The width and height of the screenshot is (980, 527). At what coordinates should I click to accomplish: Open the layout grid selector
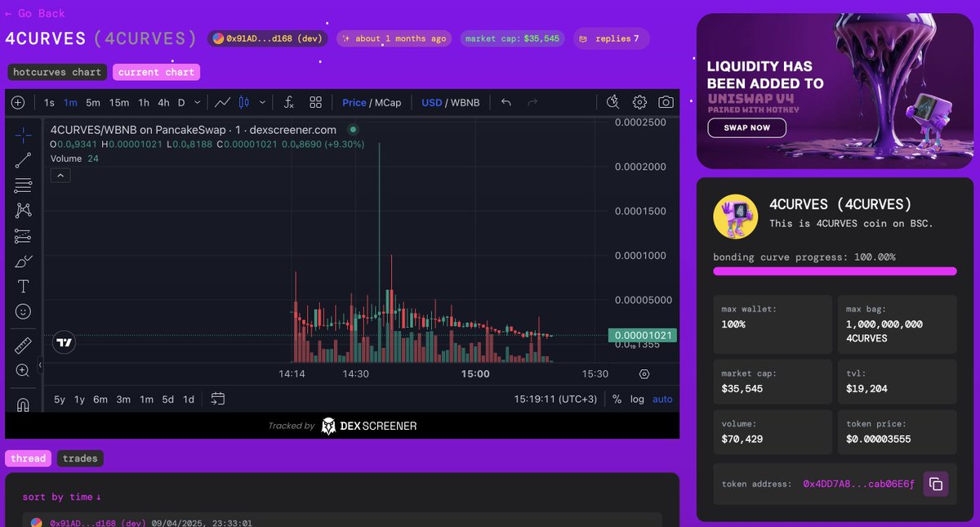coord(315,102)
